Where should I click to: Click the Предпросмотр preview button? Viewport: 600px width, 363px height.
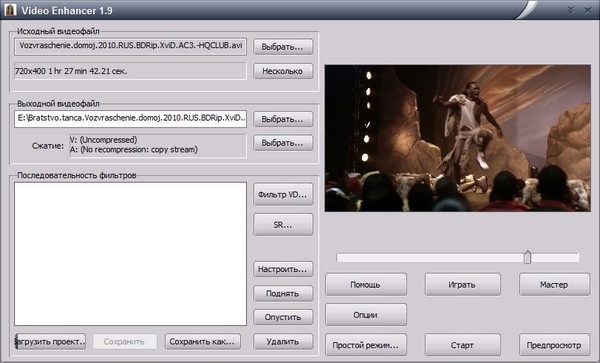coord(554,345)
